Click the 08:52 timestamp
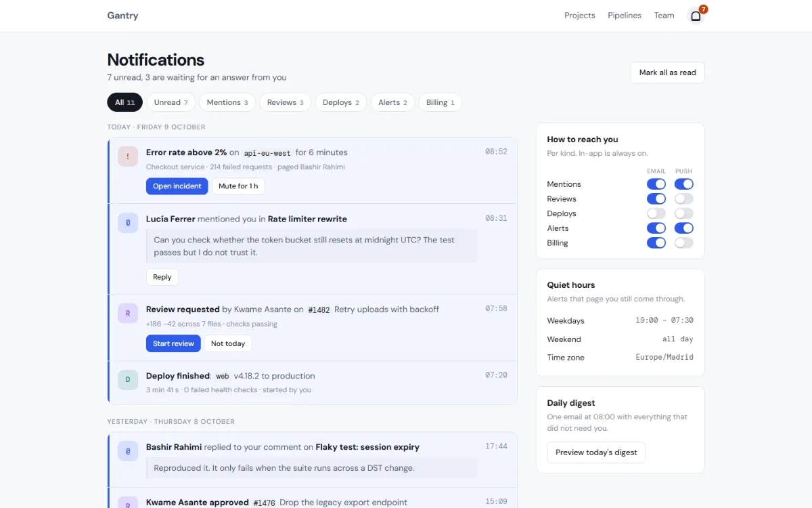Viewport: 812px width, 508px height. click(x=496, y=152)
